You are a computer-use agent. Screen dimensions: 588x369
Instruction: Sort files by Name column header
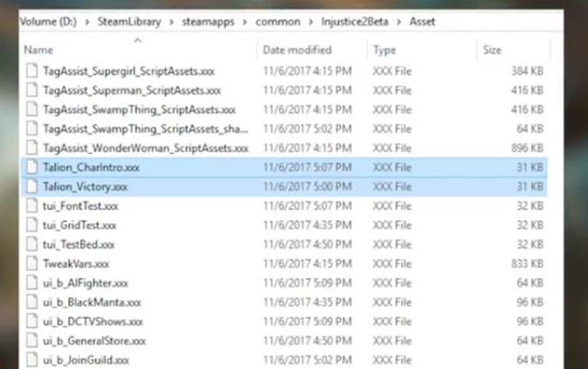point(38,50)
